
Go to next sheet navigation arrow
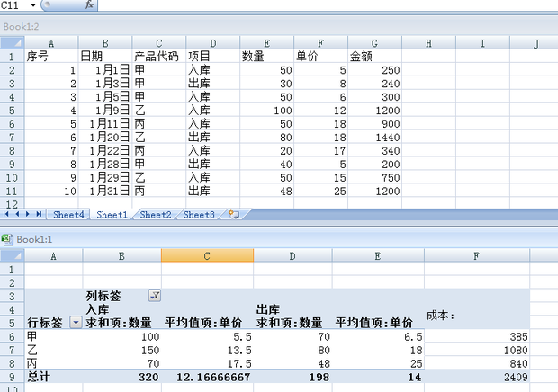coord(27,214)
